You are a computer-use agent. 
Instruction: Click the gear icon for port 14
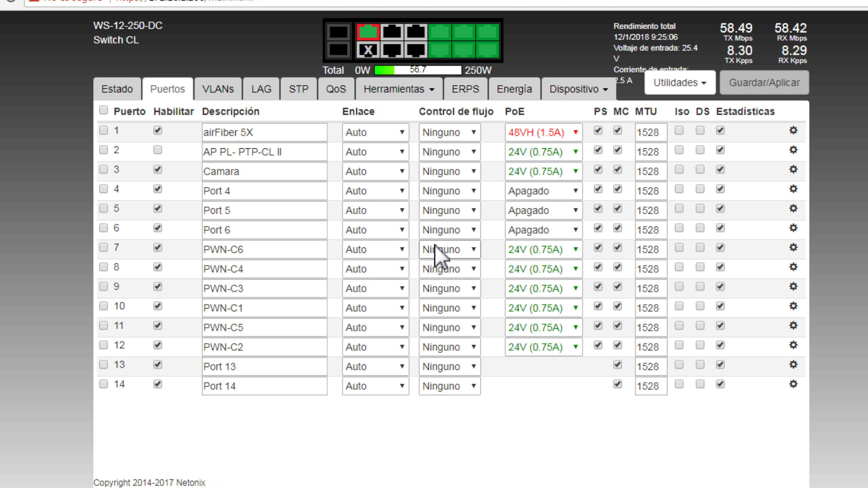click(793, 384)
